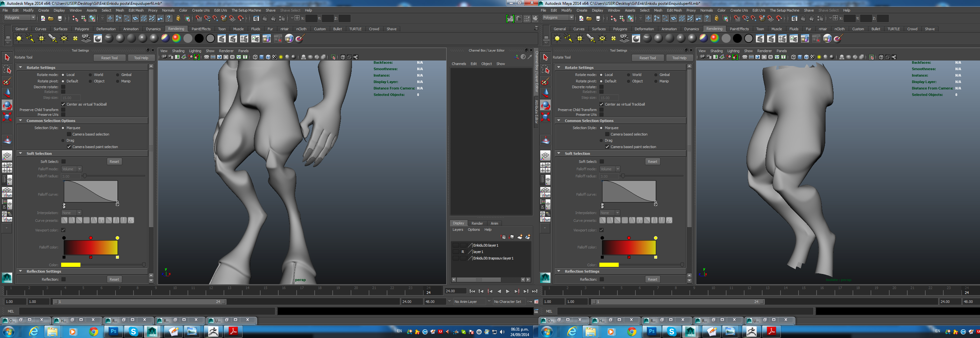The image size is (980, 338).
Task: Open Edit Mesh menu in left window
Action: pyautogui.click(x=136, y=10)
